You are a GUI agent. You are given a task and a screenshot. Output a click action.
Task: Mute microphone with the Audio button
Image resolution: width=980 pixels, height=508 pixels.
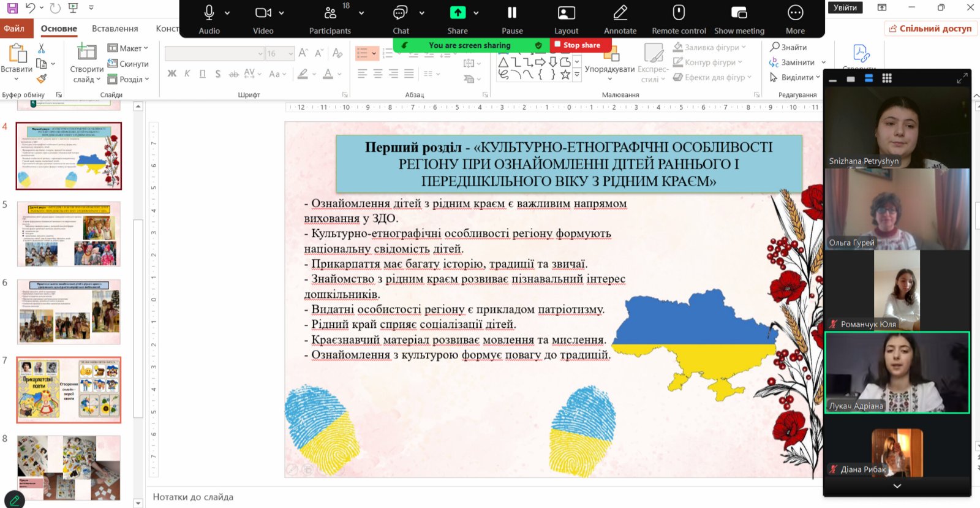[209, 18]
